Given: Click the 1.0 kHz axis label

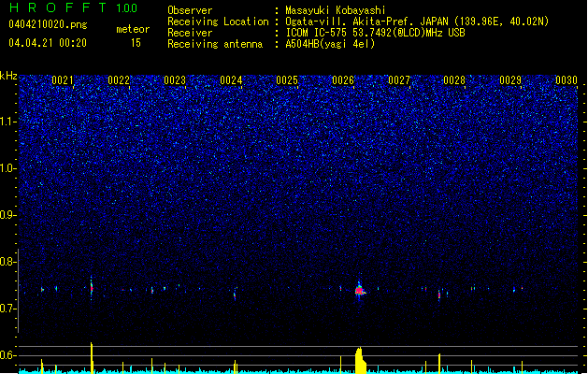Looking at the screenshot, I should pyautogui.click(x=8, y=168).
